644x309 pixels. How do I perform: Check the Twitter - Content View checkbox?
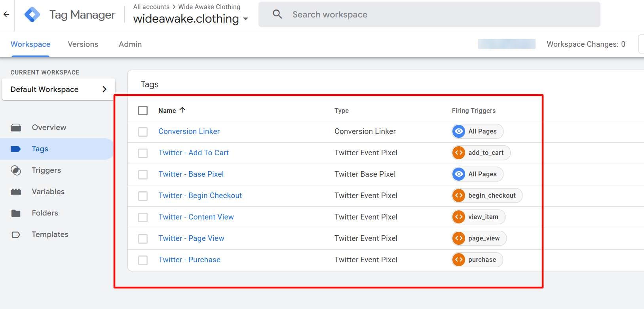pos(143,217)
